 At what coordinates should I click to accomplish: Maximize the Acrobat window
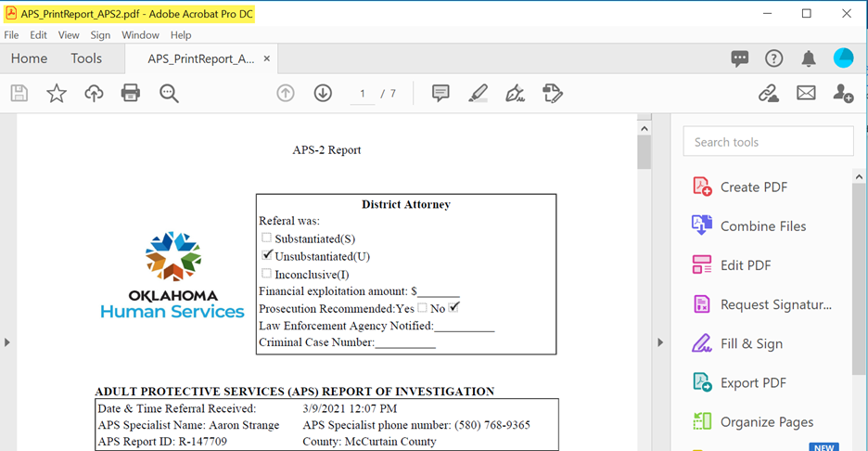tap(807, 13)
